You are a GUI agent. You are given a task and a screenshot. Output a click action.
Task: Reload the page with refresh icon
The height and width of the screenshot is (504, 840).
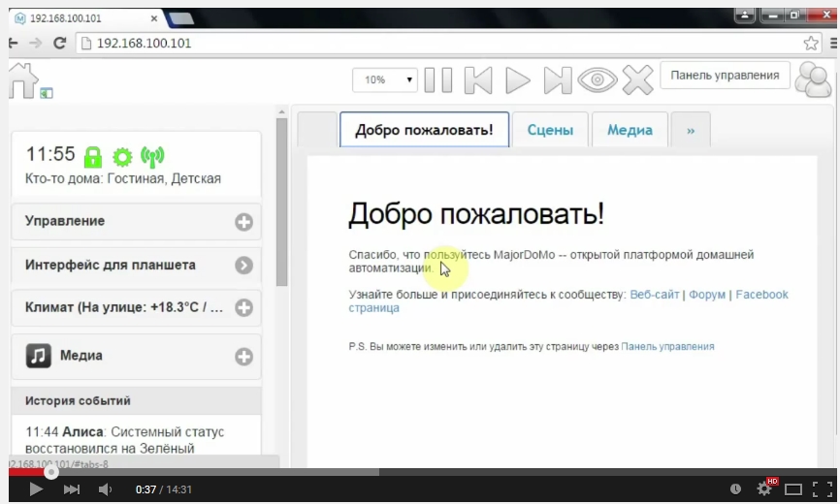pyautogui.click(x=59, y=44)
